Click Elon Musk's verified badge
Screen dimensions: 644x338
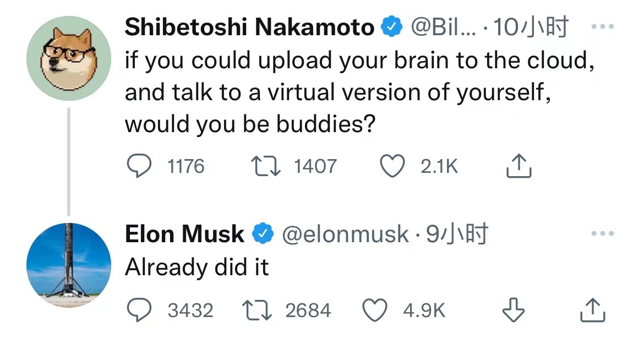click(263, 235)
